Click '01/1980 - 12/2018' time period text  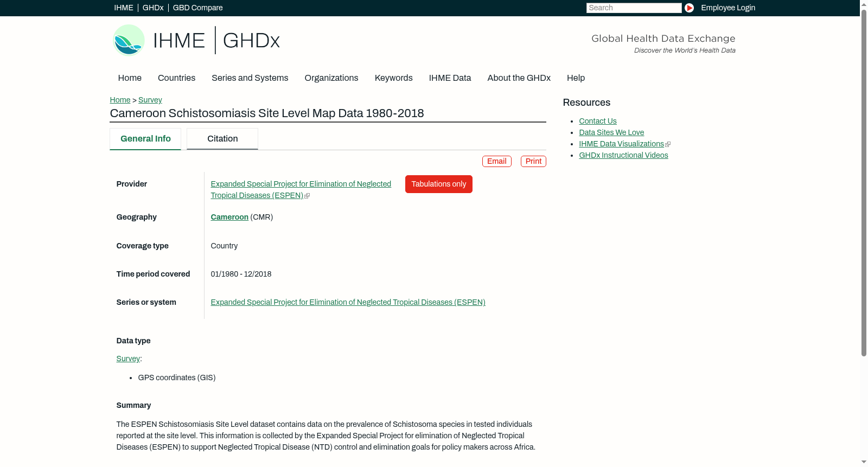tap(241, 274)
